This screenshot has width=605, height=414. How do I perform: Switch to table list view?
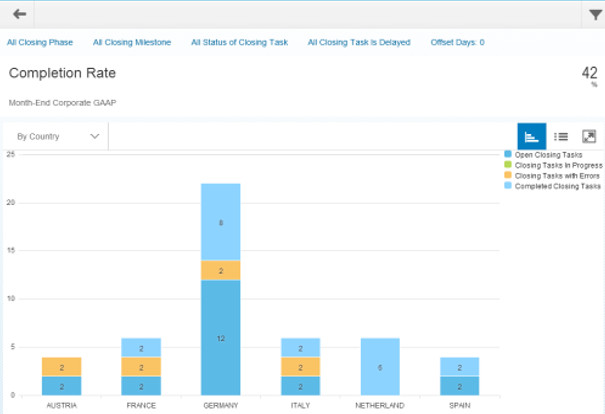[x=561, y=136]
